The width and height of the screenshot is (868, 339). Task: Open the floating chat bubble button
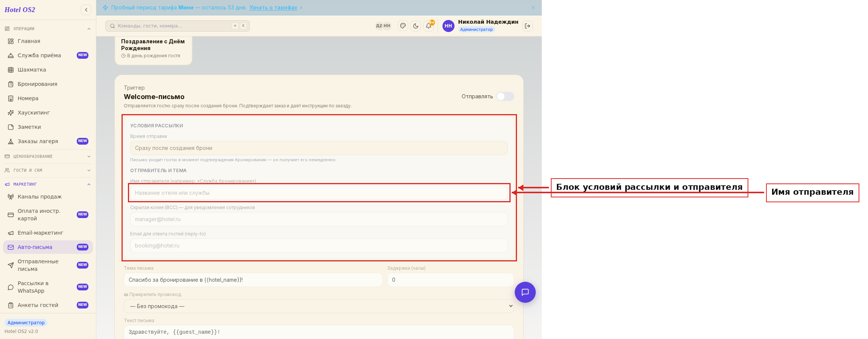[525, 292]
